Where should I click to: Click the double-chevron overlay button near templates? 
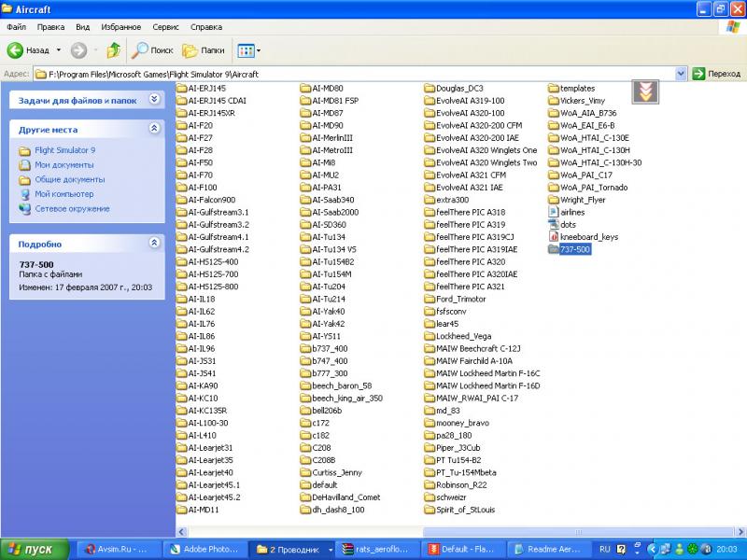(645, 91)
